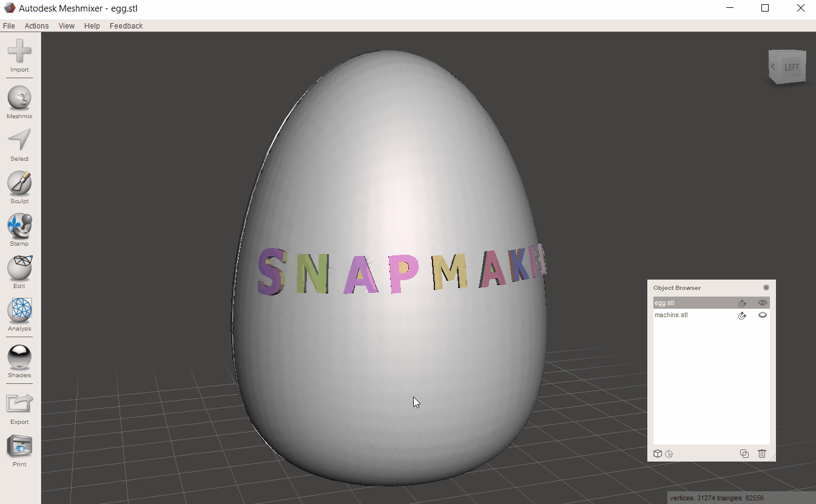This screenshot has height=504, width=816.
Task: Open the View menu
Action: [x=67, y=26]
